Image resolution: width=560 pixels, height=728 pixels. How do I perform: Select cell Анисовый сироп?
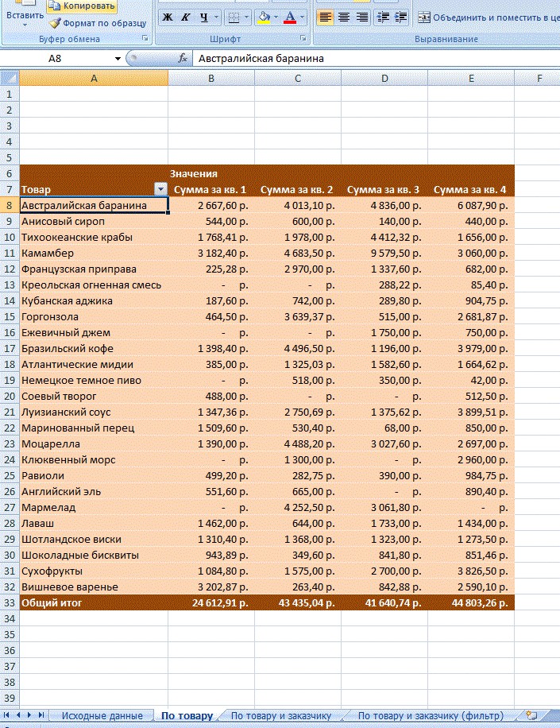pyautogui.click(x=94, y=222)
